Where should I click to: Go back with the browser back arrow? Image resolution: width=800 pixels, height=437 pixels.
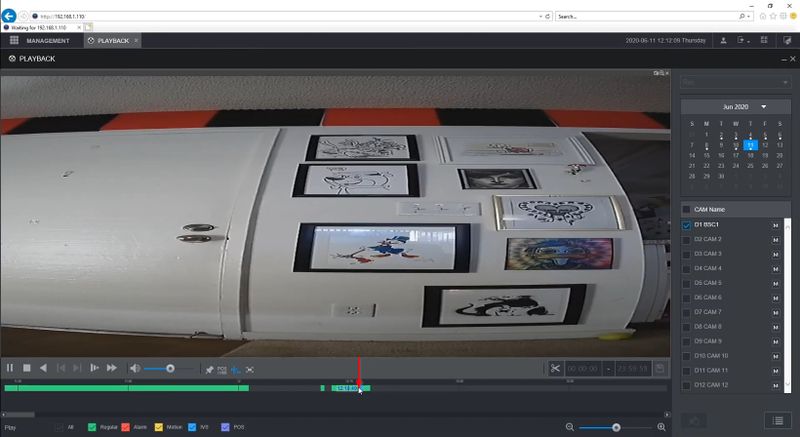coord(9,16)
